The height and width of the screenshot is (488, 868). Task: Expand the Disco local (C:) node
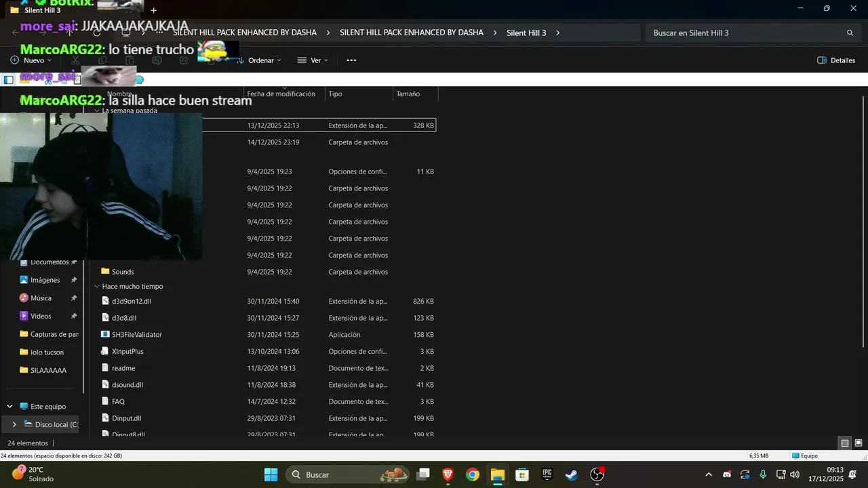[x=14, y=424]
